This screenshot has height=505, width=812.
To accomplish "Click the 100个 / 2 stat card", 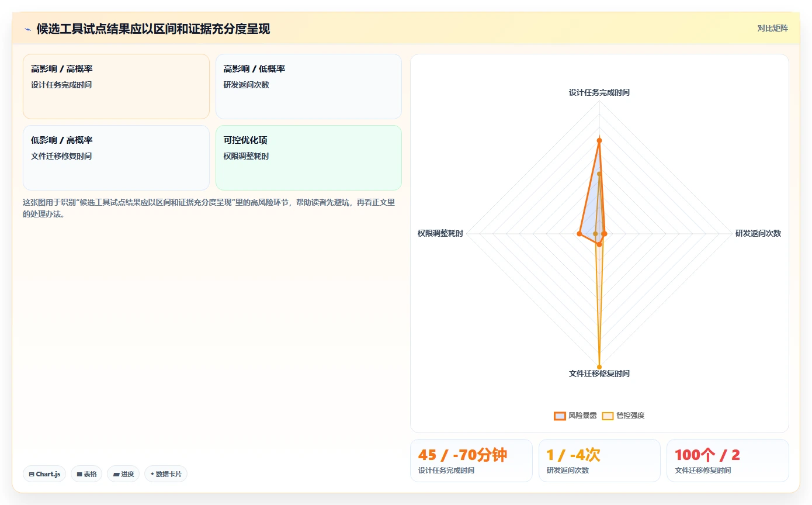I will 728,461.
